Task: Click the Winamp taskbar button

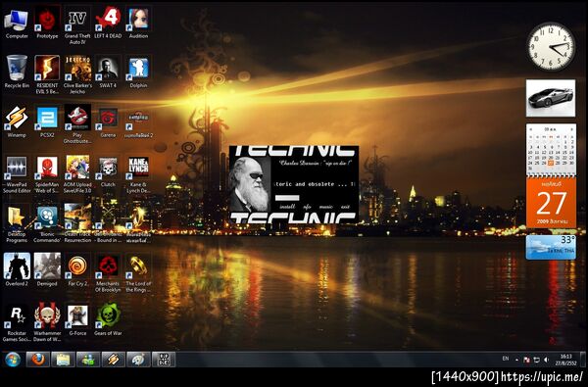Action: click(114, 360)
